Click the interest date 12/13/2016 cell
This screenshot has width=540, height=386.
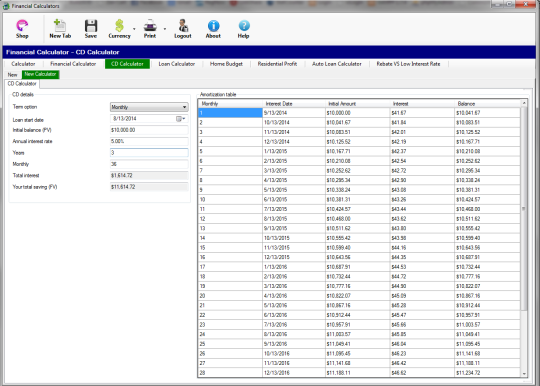tap(293, 373)
